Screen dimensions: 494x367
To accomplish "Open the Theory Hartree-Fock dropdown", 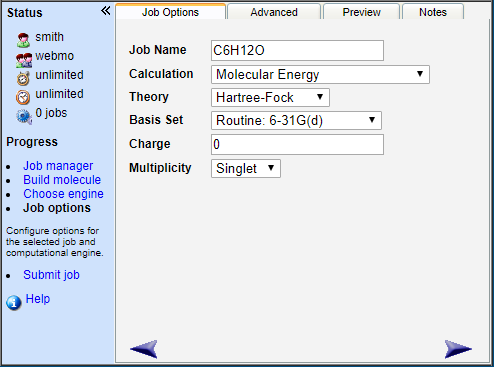I will [x=270, y=97].
